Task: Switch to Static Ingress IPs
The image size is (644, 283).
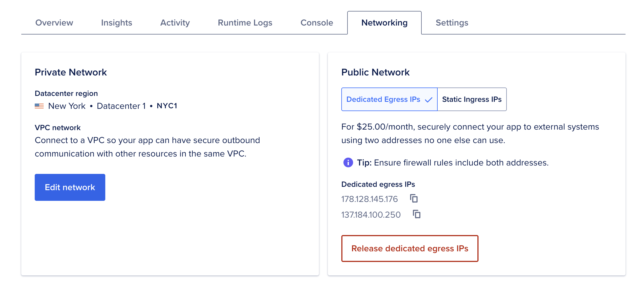Action: pyautogui.click(x=472, y=99)
